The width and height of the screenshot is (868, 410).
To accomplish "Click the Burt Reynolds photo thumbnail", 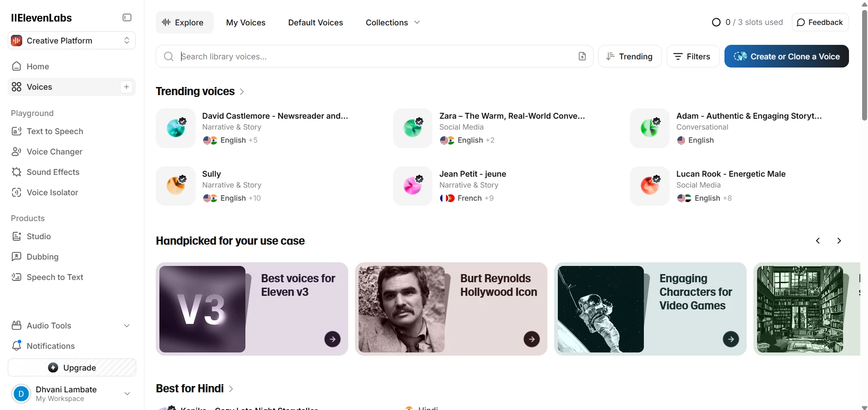I will [x=402, y=309].
